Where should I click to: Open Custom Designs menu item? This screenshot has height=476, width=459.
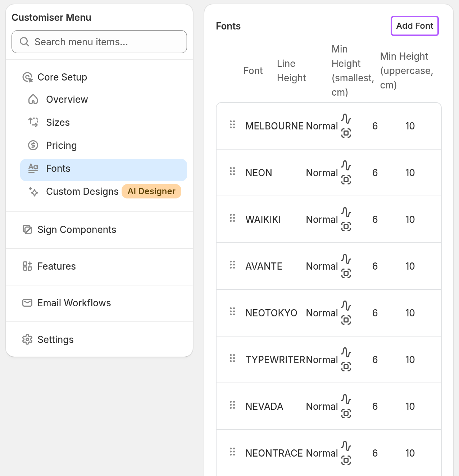(82, 191)
